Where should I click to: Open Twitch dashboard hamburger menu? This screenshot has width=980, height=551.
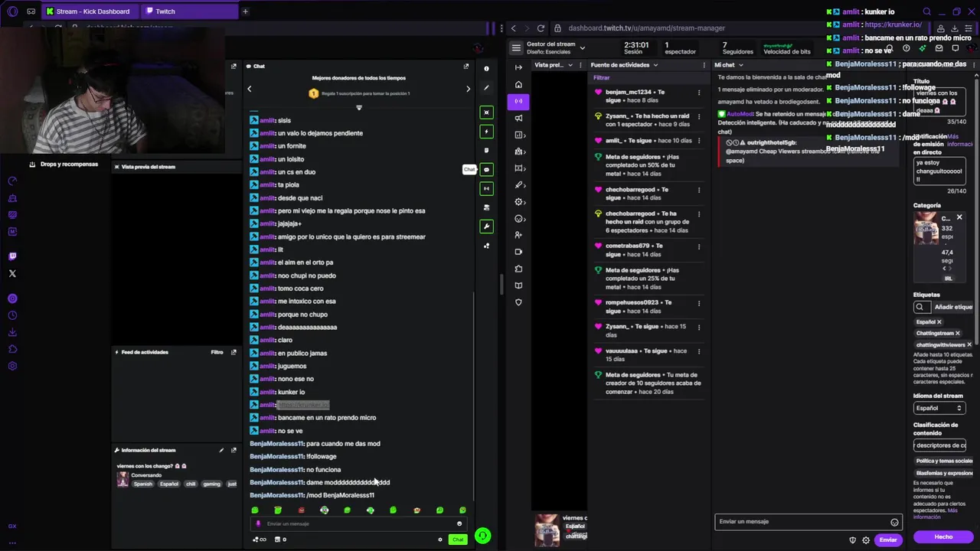516,47
